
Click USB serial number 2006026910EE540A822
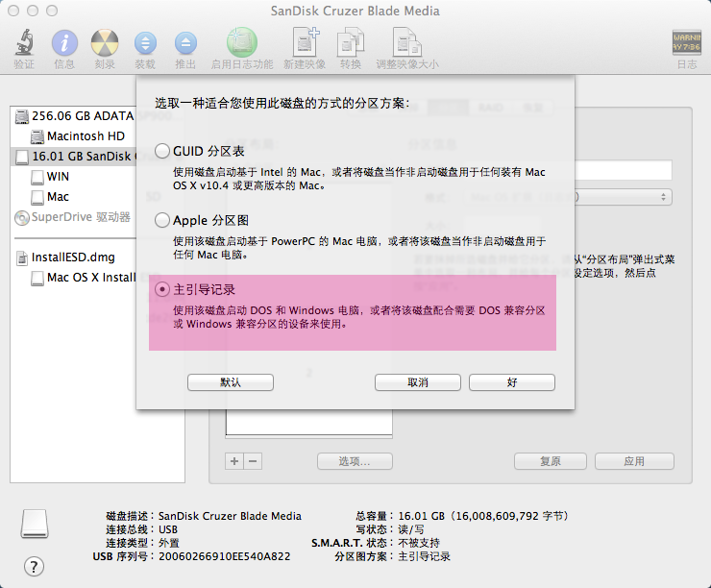click(225, 556)
